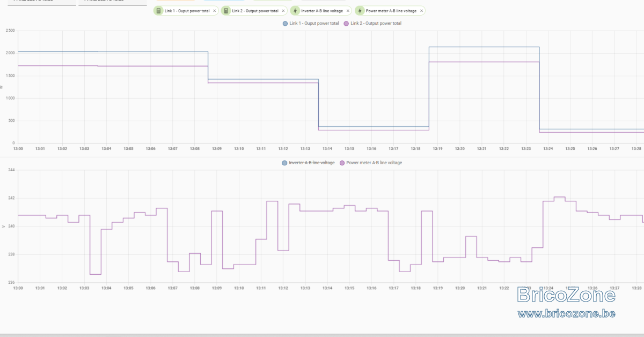
Task: Remove Link 1 - Ouput power total chip
Action: 215,11
